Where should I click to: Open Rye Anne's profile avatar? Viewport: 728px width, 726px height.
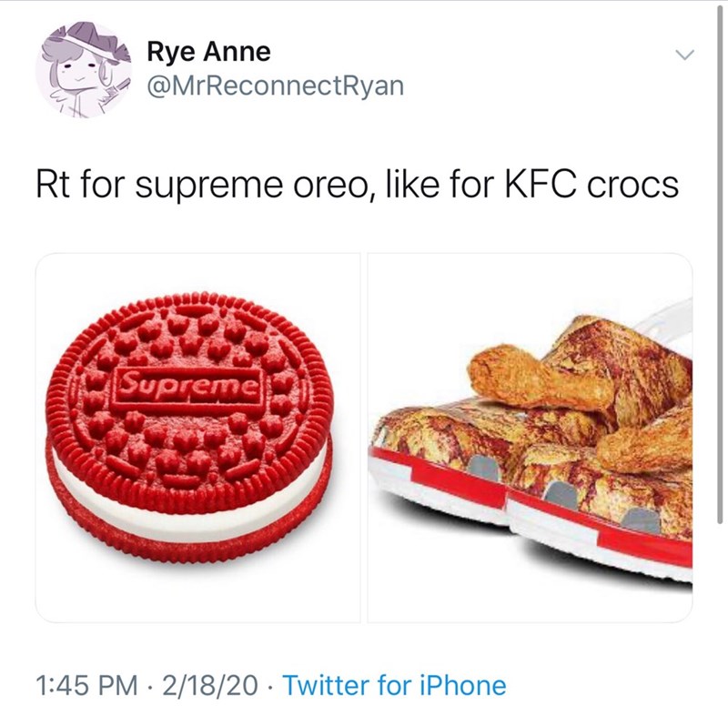(x=82, y=70)
